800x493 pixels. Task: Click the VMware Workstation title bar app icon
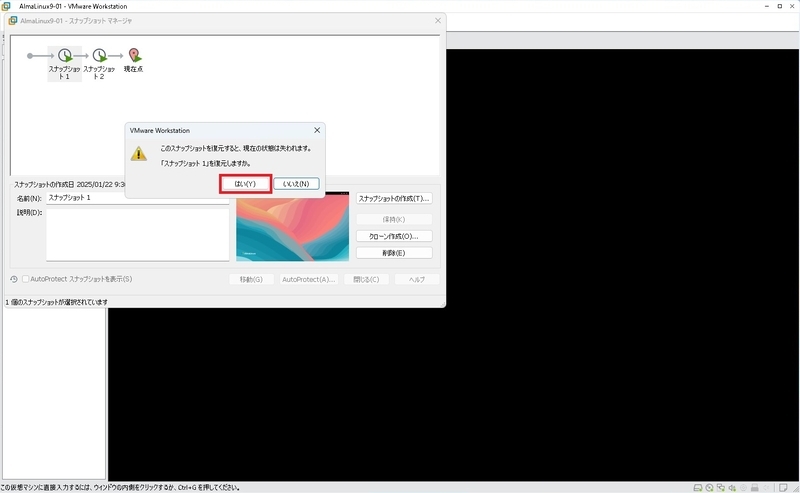[x=6, y=6]
